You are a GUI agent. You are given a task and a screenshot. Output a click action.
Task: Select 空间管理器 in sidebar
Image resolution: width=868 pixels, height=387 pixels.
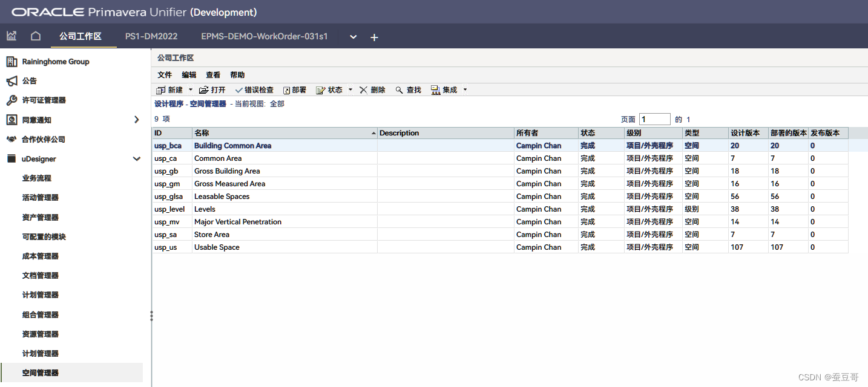72,372
